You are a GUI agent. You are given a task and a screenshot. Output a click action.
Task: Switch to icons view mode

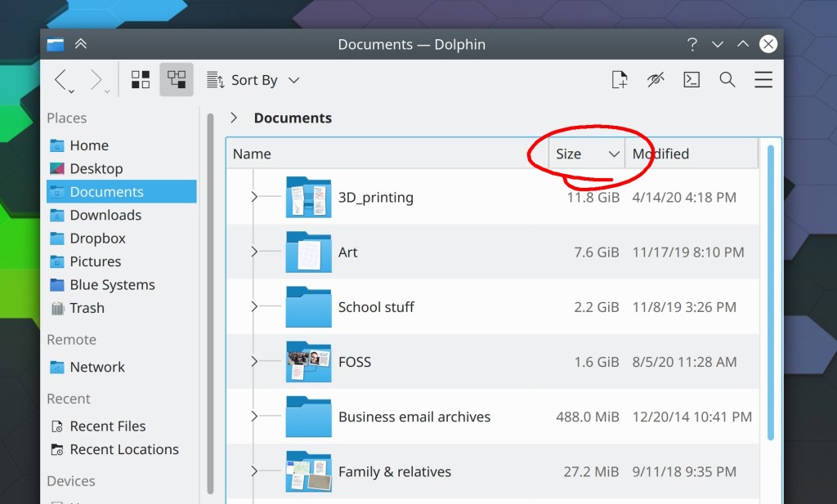pyautogui.click(x=141, y=79)
